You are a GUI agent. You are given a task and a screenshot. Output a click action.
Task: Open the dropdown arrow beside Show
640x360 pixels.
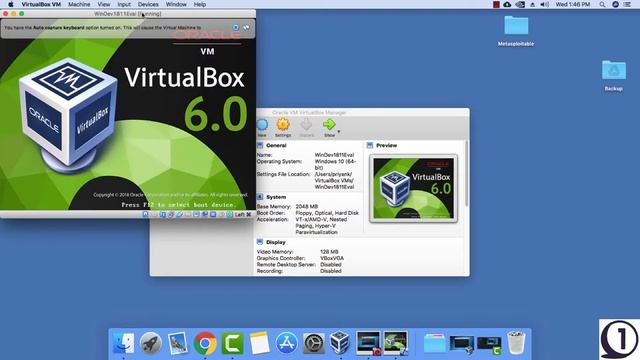[339, 131]
